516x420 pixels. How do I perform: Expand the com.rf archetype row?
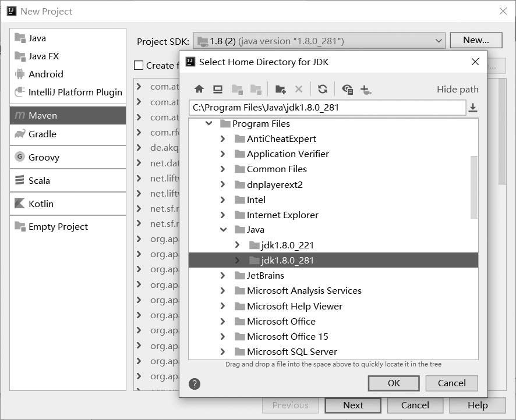click(139, 133)
